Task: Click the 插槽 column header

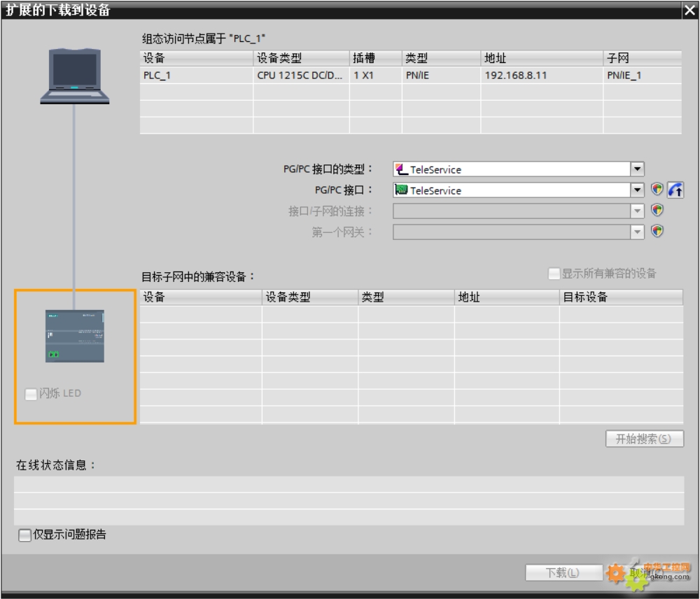Action: coord(375,58)
